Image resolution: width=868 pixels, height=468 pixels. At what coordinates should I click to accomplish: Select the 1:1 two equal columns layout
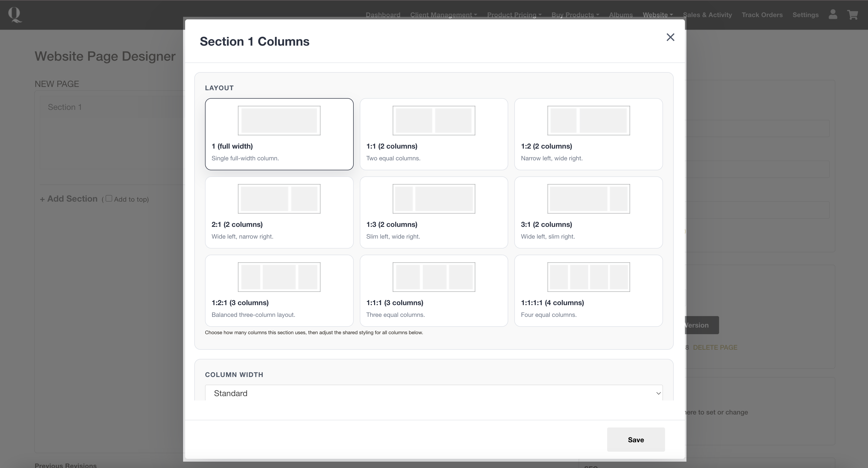(x=434, y=134)
